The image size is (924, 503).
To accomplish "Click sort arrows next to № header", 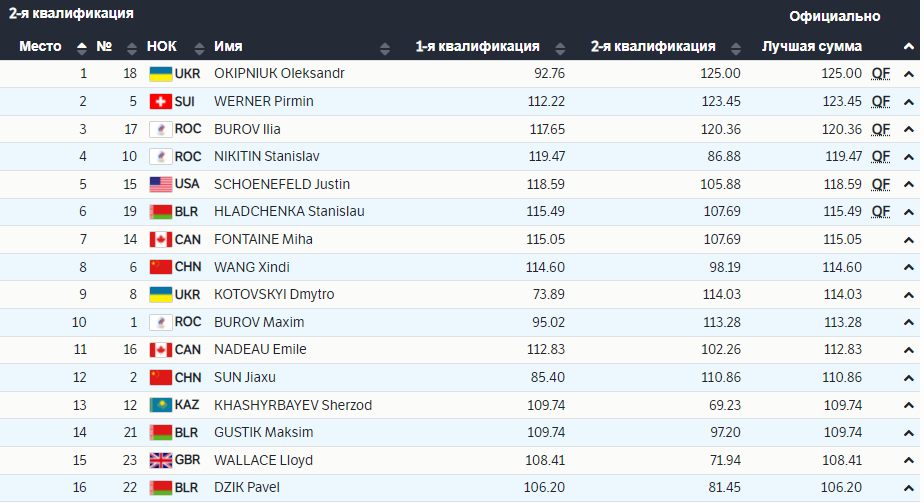I will [x=132, y=47].
